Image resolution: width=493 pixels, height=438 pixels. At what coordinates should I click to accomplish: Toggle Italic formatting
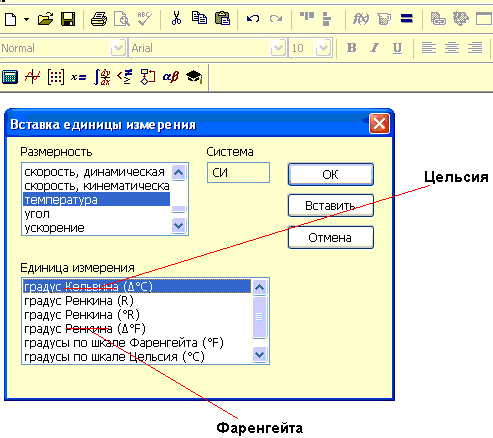point(374,48)
